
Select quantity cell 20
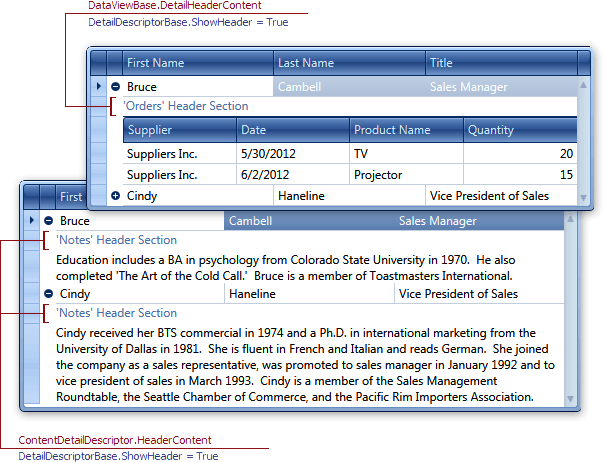tap(520, 154)
